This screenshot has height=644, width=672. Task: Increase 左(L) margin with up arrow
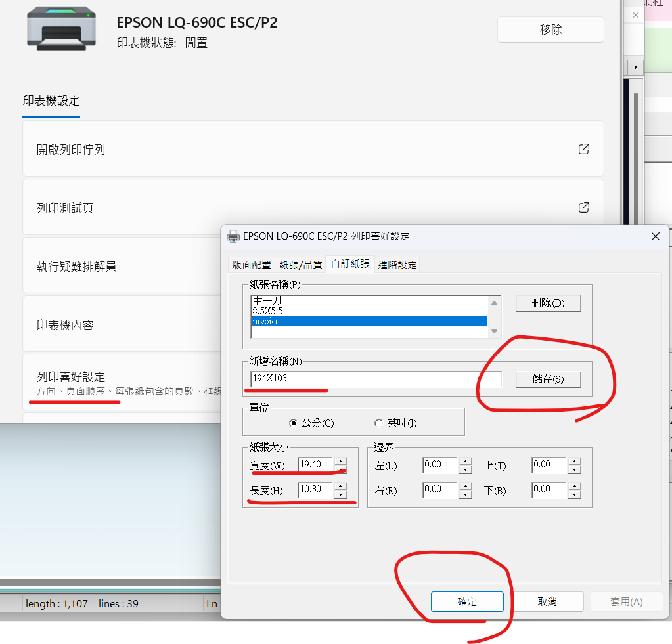[466, 461]
